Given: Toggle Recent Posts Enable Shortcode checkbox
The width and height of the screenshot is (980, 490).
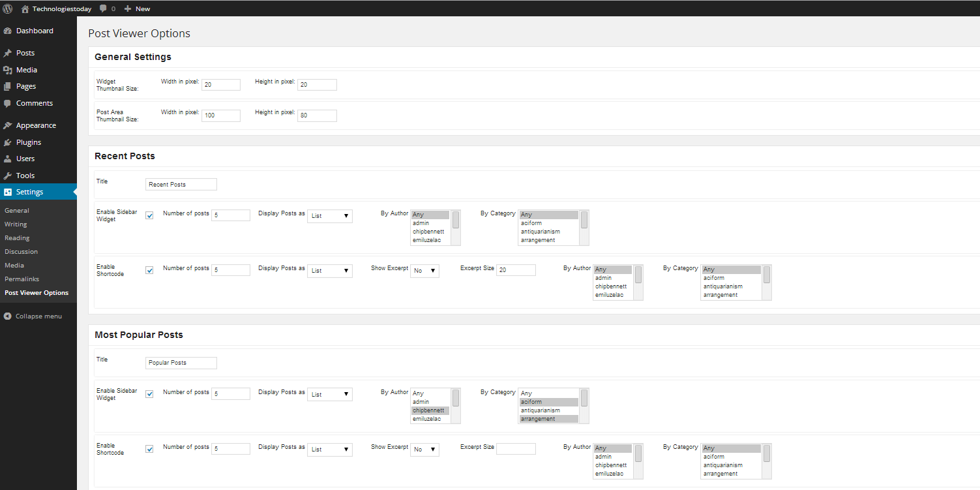Looking at the screenshot, I should pyautogui.click(x=149, y=270).
